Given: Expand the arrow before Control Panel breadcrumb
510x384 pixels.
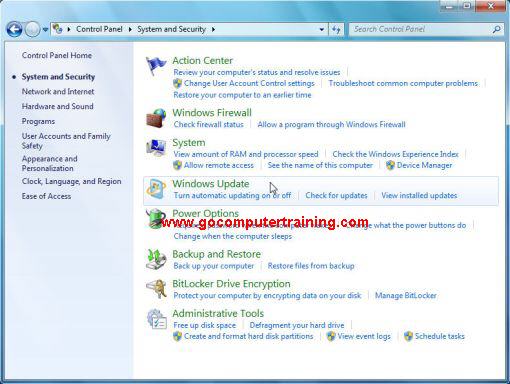Looking at the screenshot, I should coord(69,29).
